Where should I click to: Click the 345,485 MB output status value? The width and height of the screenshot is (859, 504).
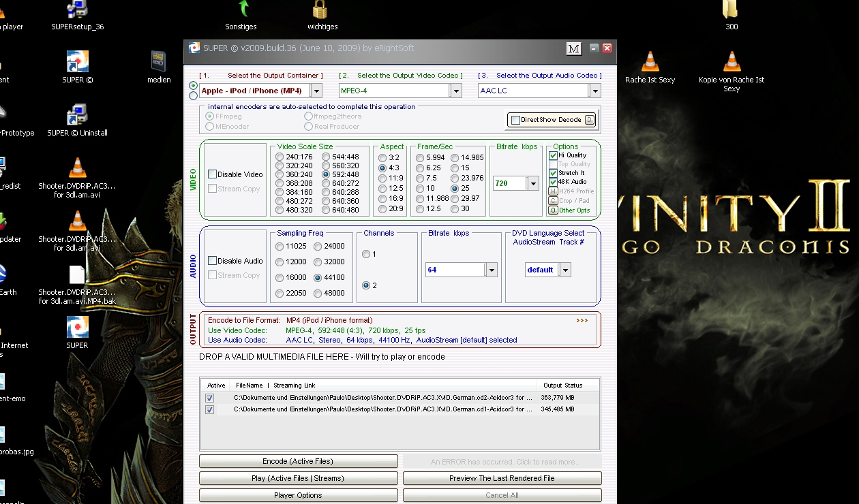pos(558,409)
